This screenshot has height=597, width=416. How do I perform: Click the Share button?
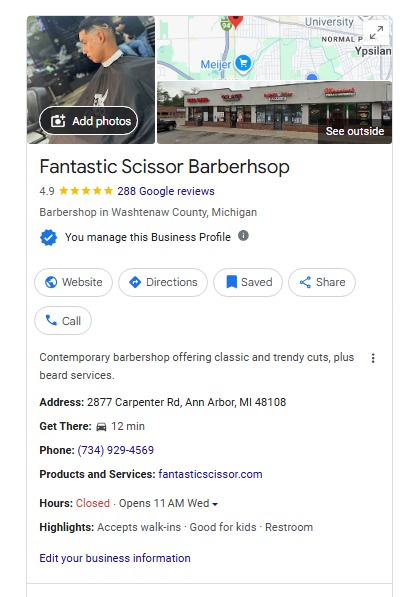(322, 282)
